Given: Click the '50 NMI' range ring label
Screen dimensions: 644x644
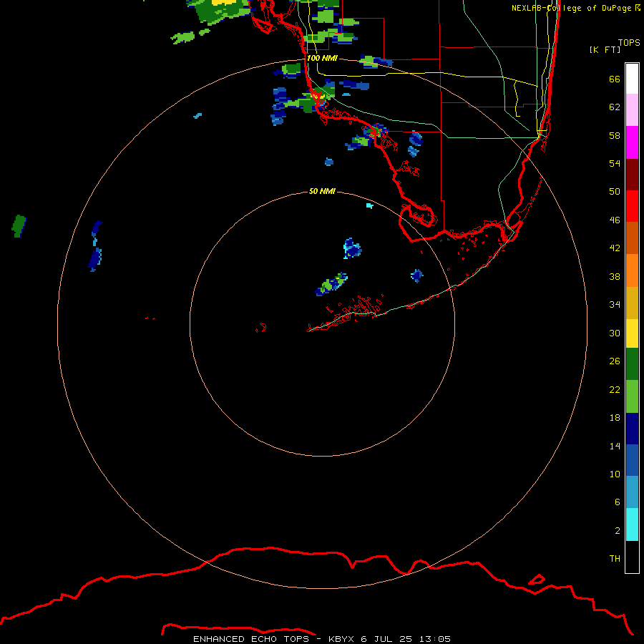Looking at the screenshot, I should click(x=322, y=191).
